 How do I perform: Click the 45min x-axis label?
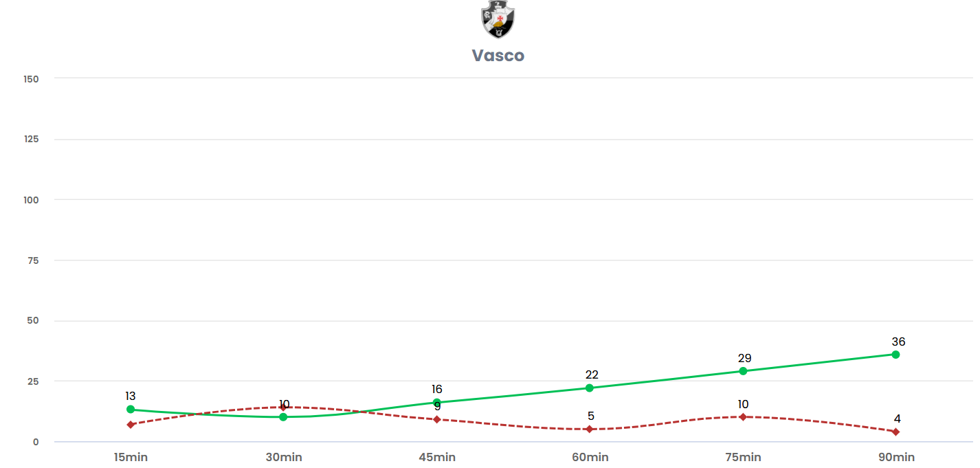click(436, 457)
